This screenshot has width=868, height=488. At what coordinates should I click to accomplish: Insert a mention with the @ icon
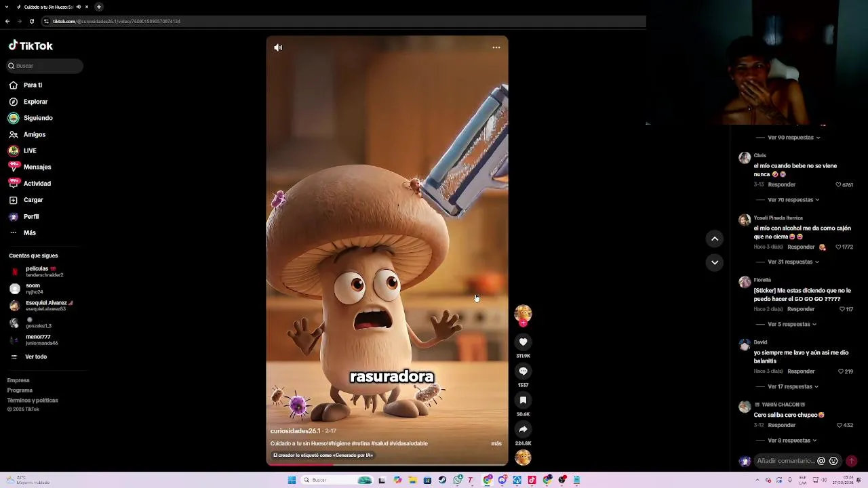coord(821,461)
